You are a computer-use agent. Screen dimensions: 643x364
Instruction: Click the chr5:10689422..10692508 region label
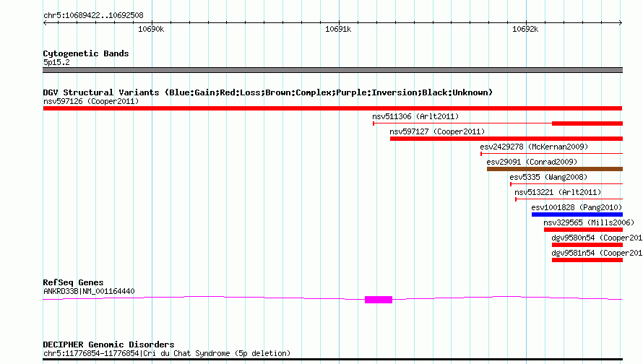[x=93, y=15]
